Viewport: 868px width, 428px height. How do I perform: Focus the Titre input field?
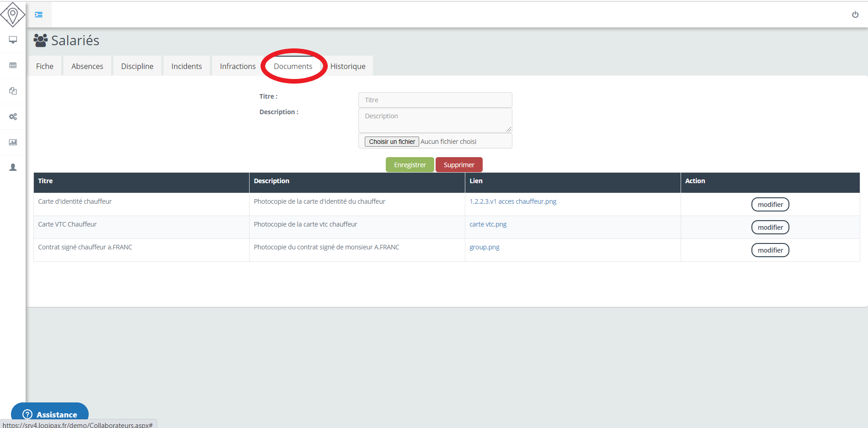pyautogui.click(x=435, y=100)
